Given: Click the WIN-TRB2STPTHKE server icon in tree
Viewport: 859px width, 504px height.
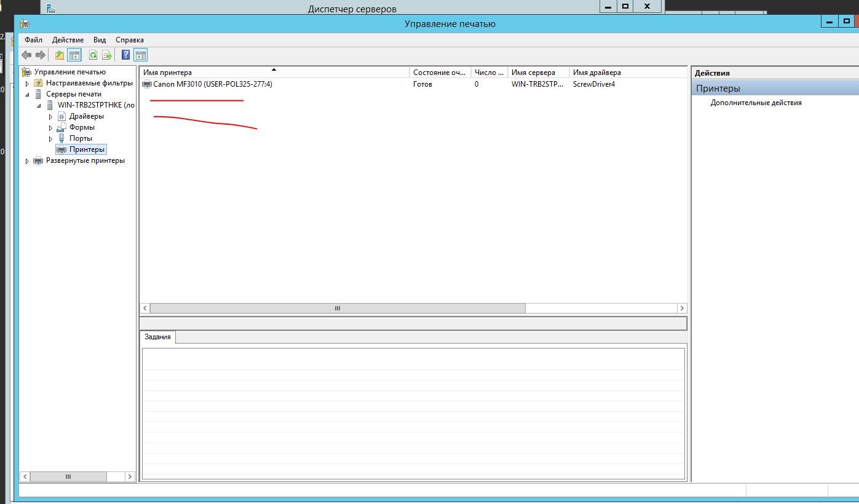Looking at the screenshot, I should (x=50, y=105).
